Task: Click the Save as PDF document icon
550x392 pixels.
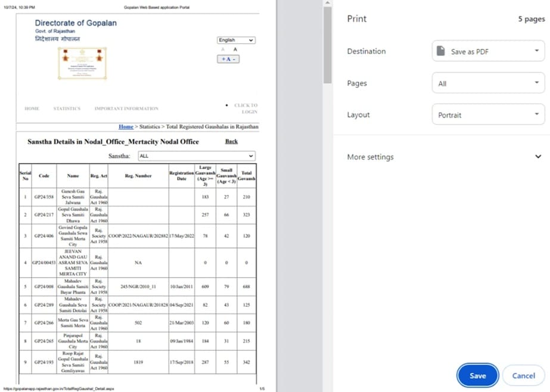Action: pyautogui.click(x=440, y=51)
